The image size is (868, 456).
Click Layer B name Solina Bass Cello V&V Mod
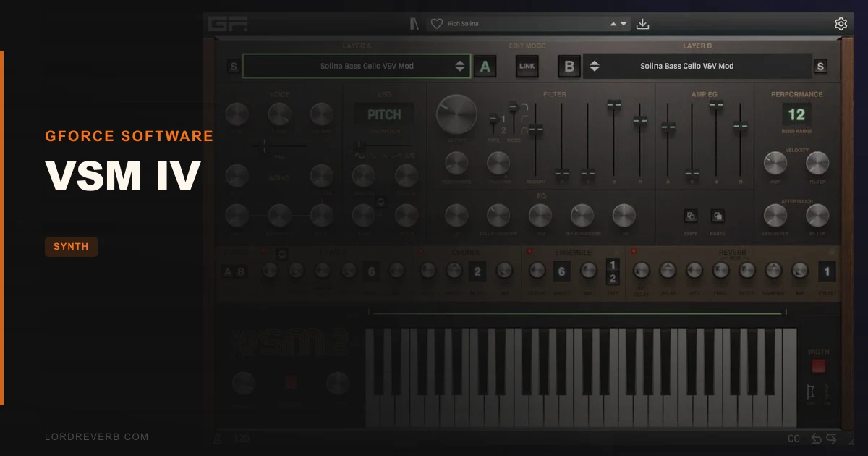(x=686, y=66)
